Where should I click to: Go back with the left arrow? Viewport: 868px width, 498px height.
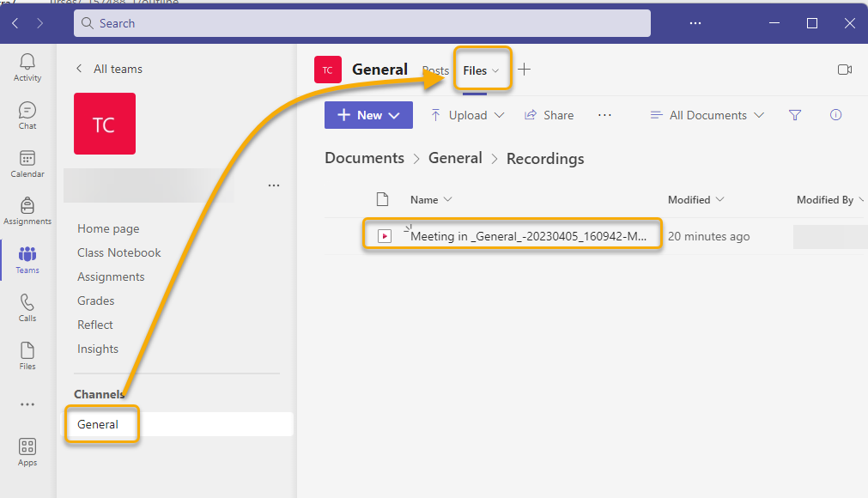click(15, 23)
